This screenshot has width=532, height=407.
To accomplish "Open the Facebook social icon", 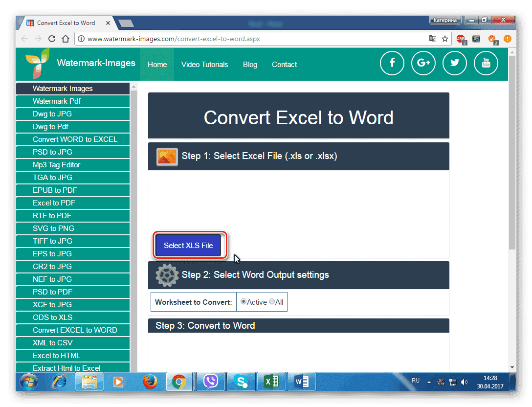I will click(392, 63).
